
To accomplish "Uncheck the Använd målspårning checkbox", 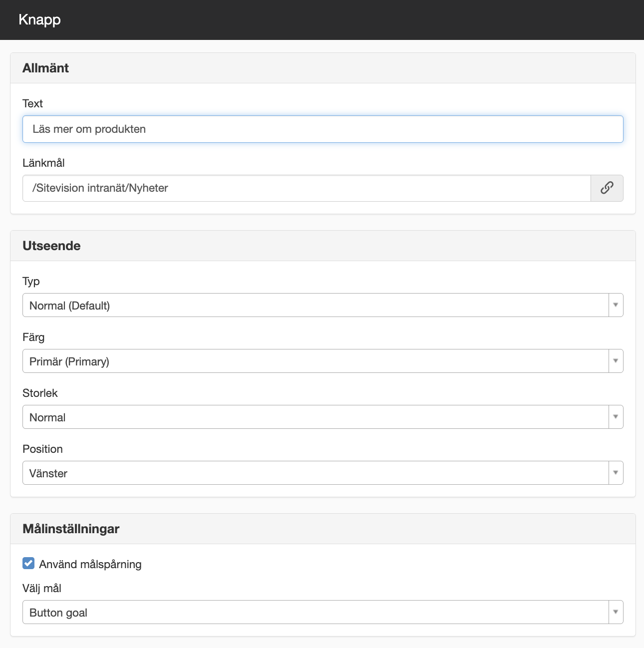I will (28, 564).
